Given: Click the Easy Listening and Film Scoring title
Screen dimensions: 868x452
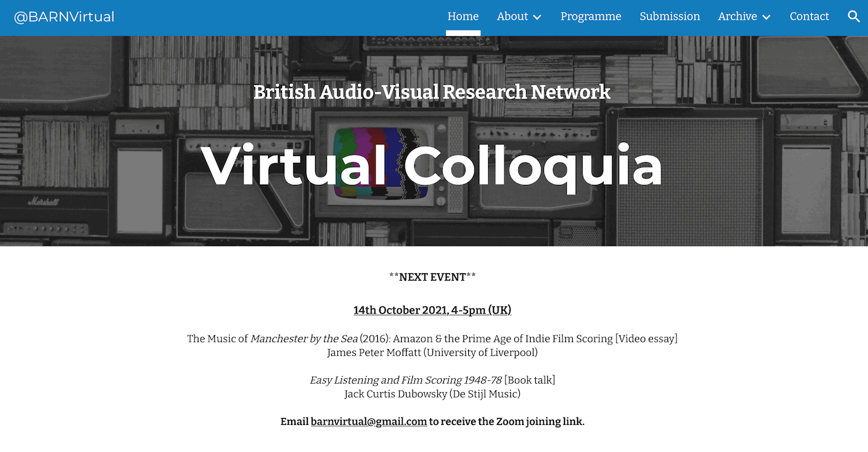Looking at the screenshot, I should 406,380.
